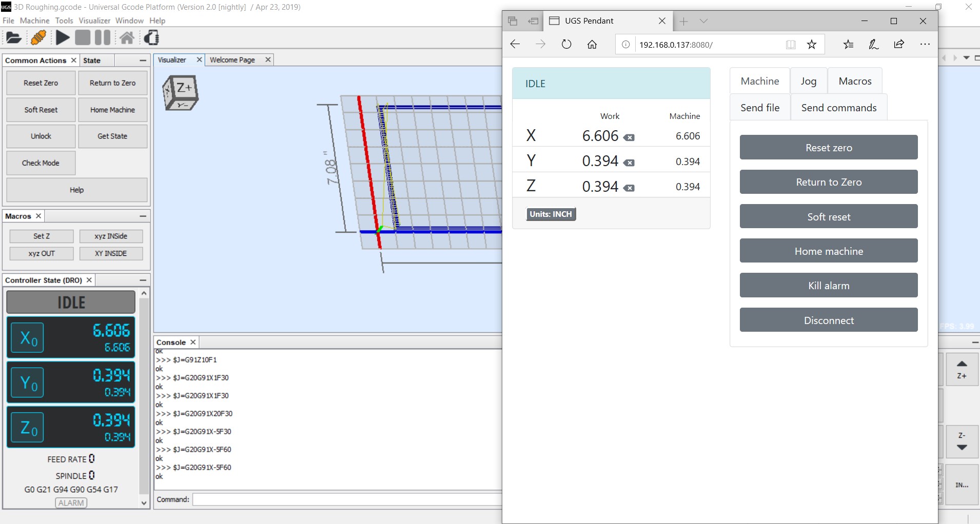The height and width of the screenshot is (524, 980).
Task: Click Disconnect in pendant
Action: click(829, 320)
